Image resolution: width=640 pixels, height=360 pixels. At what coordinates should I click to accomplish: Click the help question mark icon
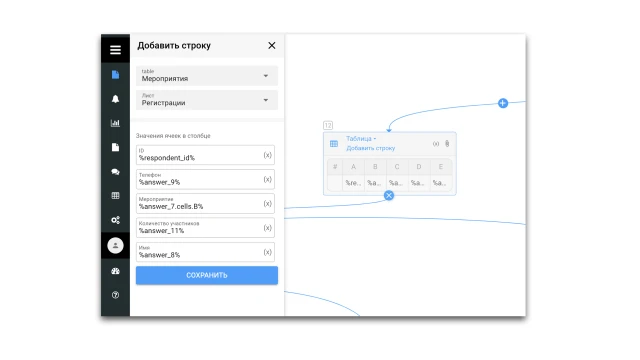click(x=116, y=295)
